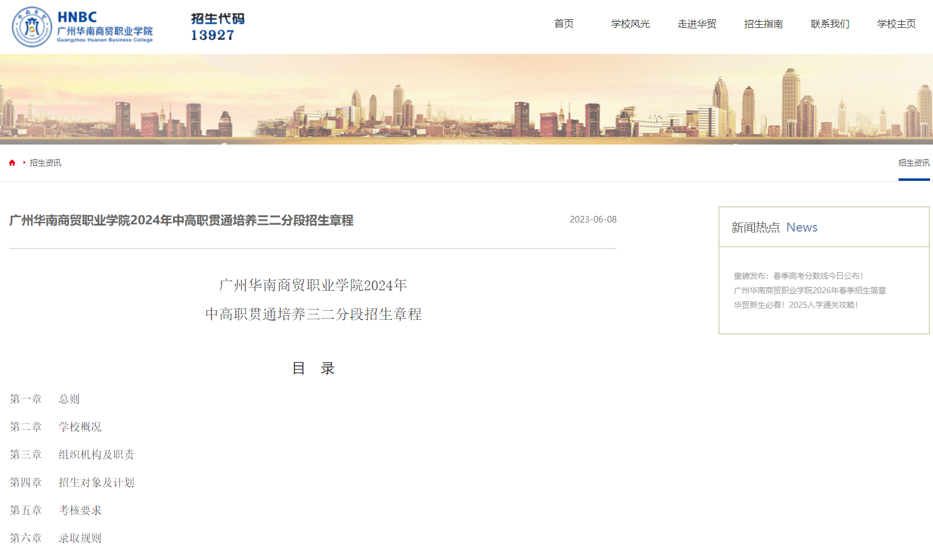Click the breadcrumb arrow next to the home icon

pyautogui.click(x=23, y=162)
